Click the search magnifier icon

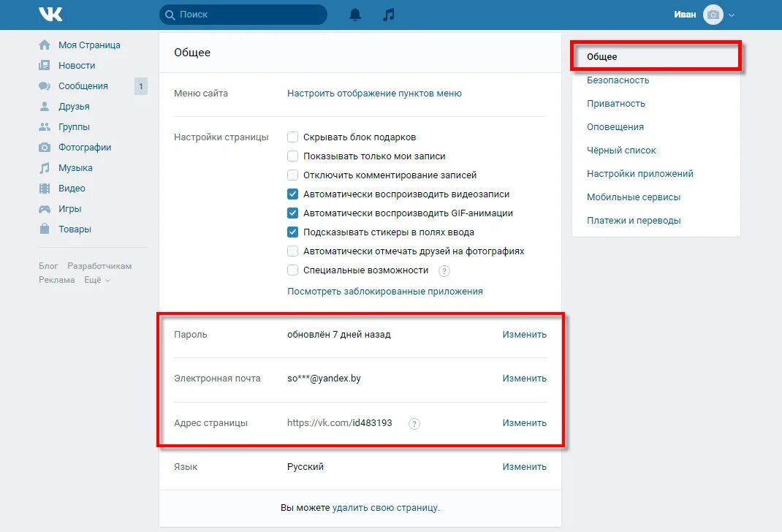tap(170, 15)
